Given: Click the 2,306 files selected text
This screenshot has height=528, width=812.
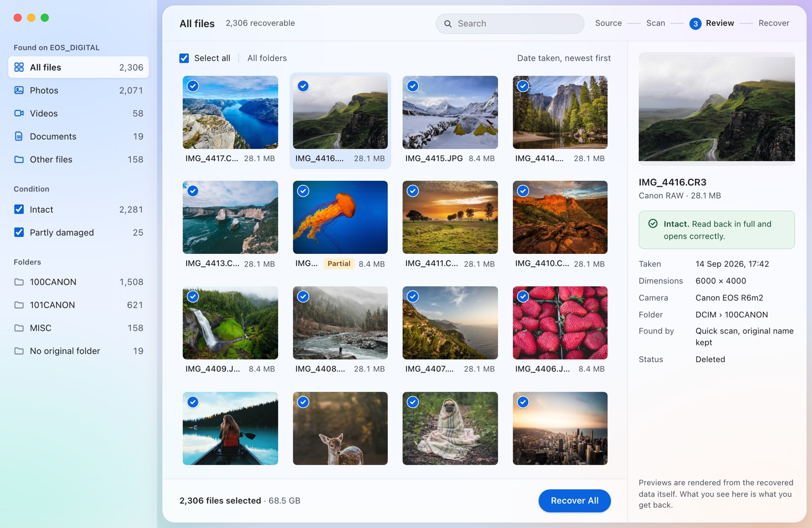Looking at the screenshot, I should (x=220, y=501).
